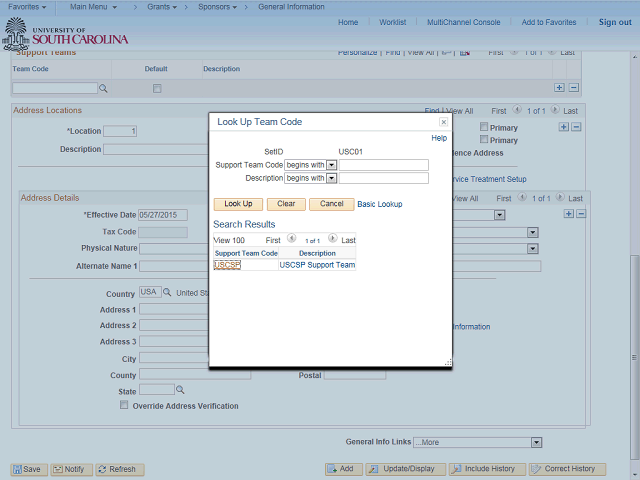Show next Address Locations row arrow

[x=555, y=109]
